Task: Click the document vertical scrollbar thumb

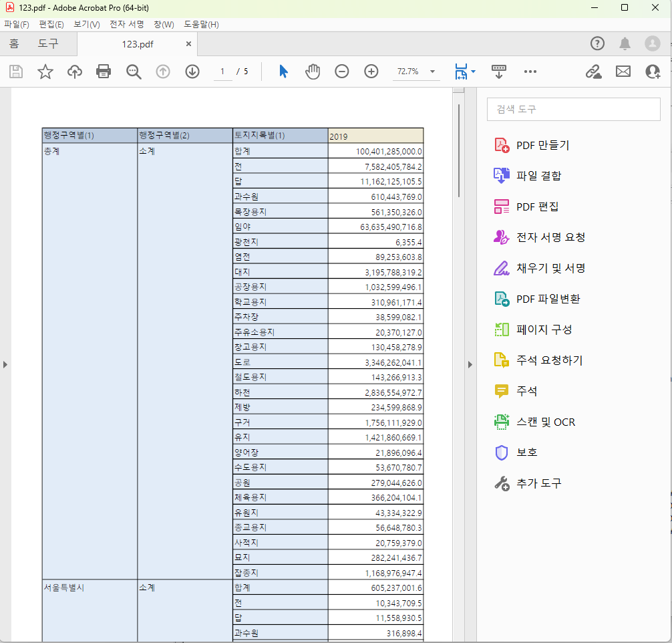Action: tap(458, 150)
